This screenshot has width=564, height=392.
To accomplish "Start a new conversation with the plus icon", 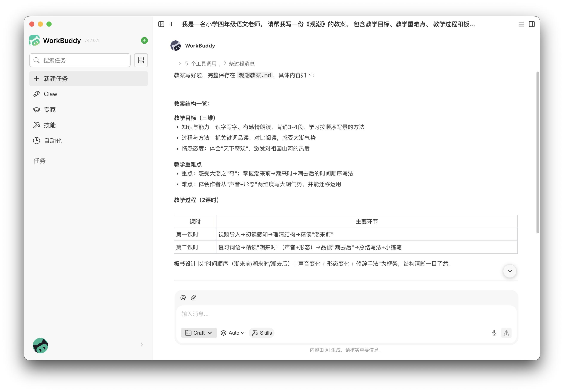I will [172, 24].
